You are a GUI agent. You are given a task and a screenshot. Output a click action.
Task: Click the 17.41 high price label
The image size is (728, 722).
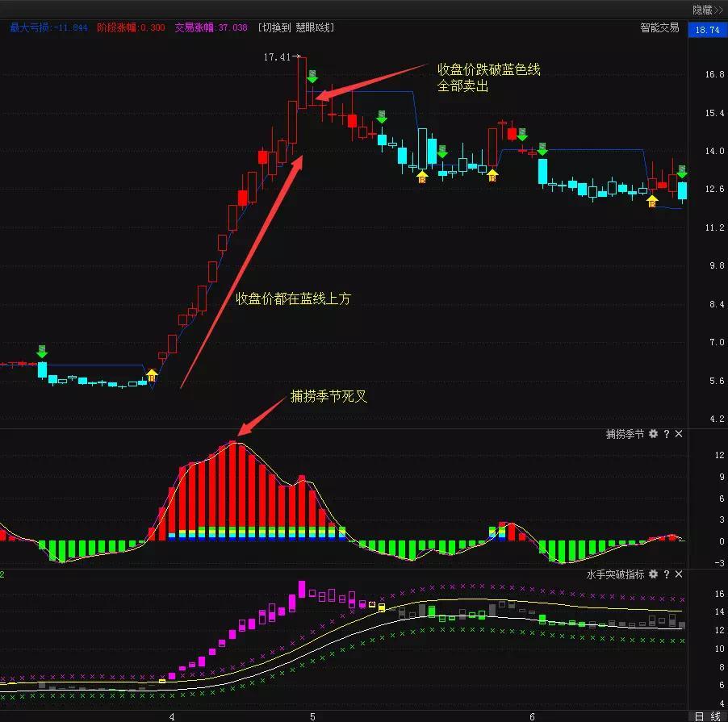tap(277, 57)
